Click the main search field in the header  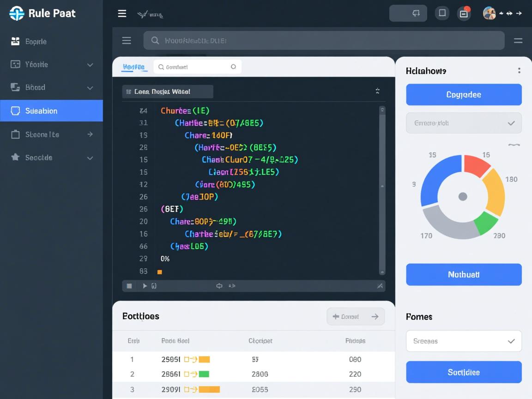pyautogui.click(x=323, y=41)
